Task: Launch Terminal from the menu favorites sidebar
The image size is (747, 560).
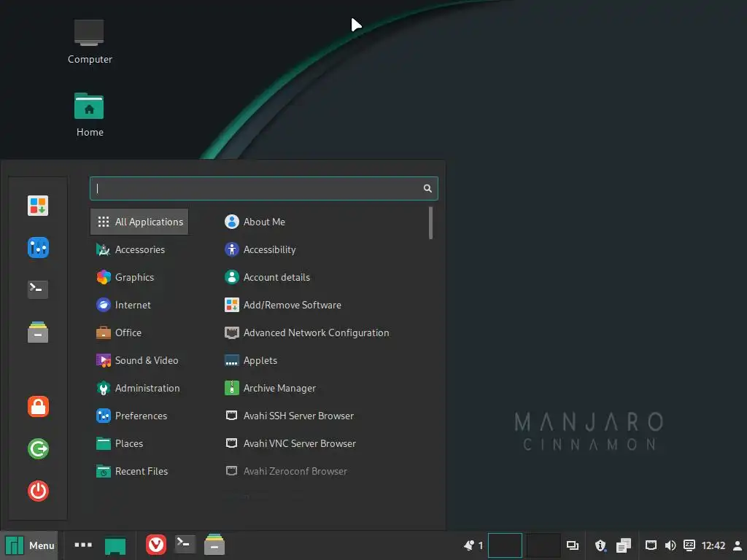Action: click(38, 289)
